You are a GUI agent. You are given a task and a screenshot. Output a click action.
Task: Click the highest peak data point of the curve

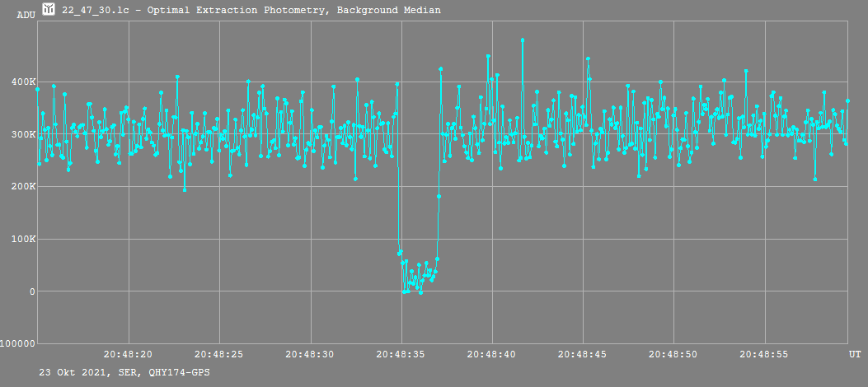pos(522,40)
